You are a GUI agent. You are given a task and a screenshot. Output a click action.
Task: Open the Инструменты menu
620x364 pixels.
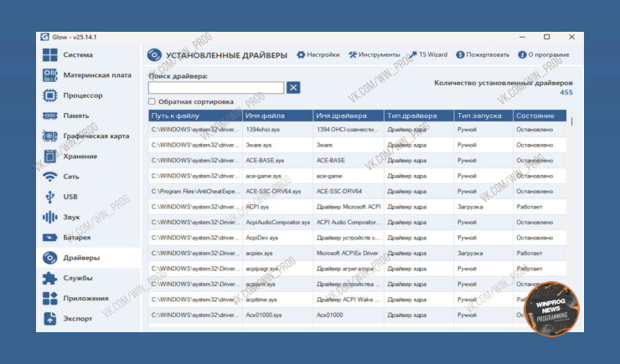374,54
